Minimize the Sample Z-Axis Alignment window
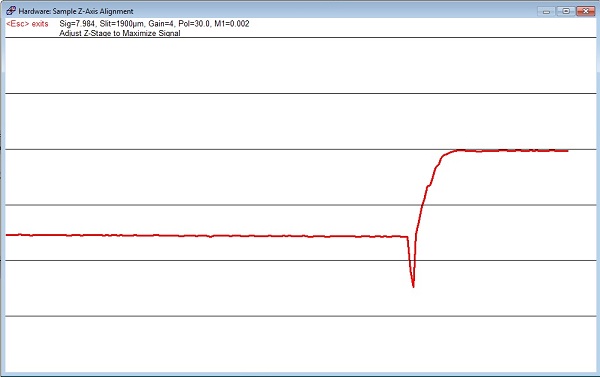The height and width of the screenshot is (377, 600). pyautogui.click(x=546, y=11)
